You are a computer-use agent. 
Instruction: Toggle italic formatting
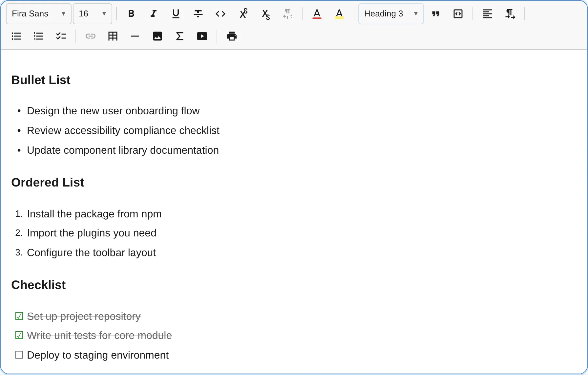(154, 14)
